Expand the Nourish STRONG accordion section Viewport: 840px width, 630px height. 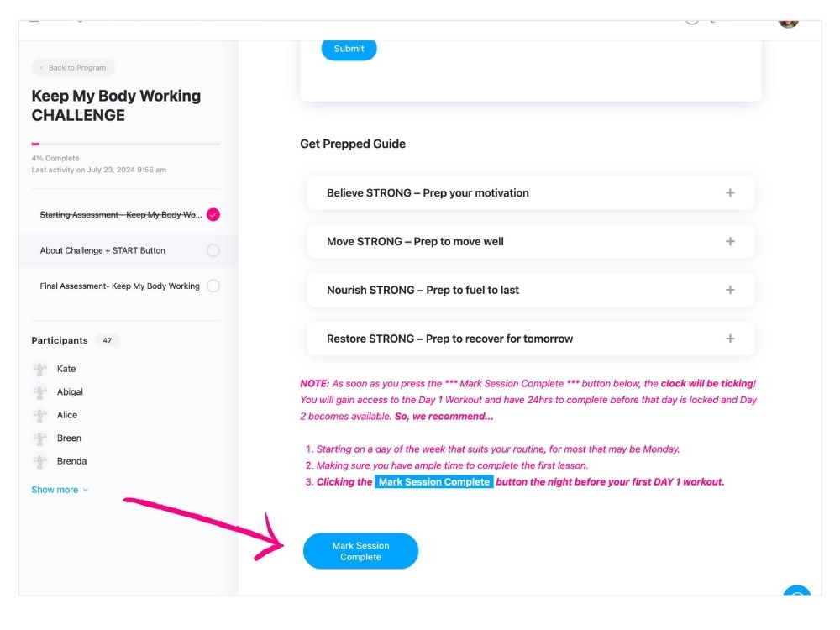tap(530, 291)
